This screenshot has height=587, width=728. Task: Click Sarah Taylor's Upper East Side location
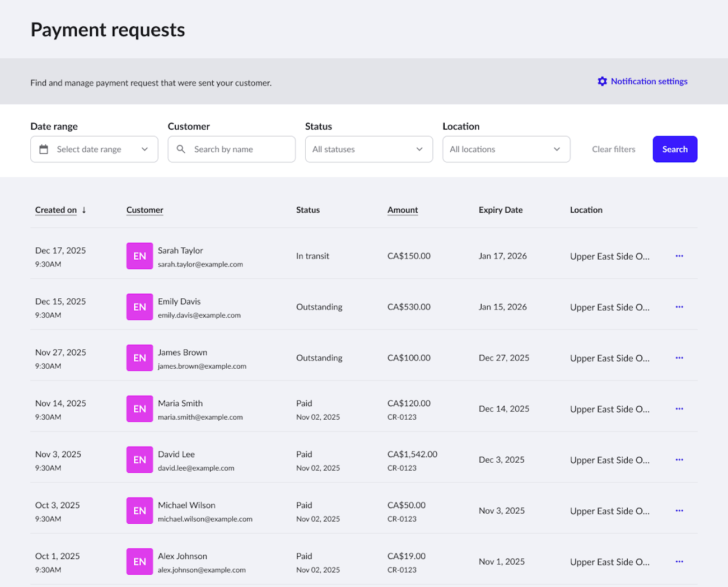(610, 256)
